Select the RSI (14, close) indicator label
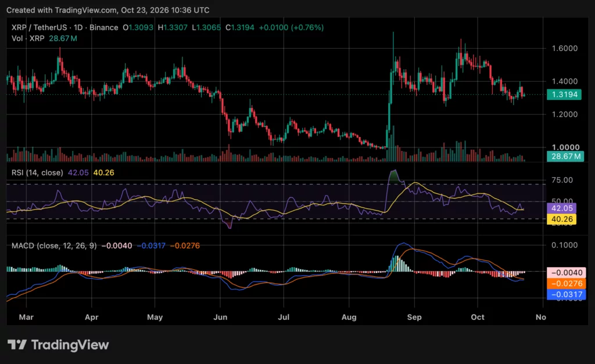 pyautogui.click(x=37, y=173)
